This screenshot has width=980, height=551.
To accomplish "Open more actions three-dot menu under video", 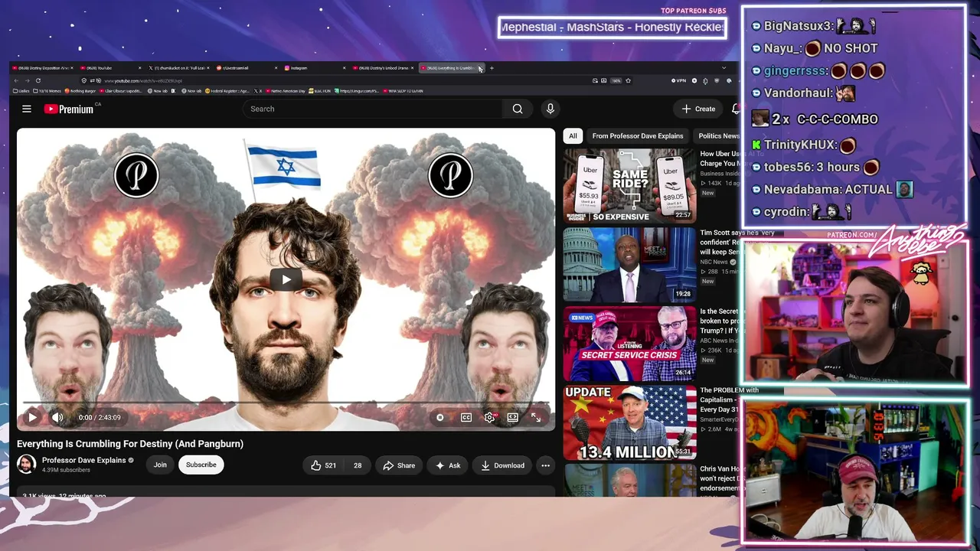I will pyautogui.click(x=545, y=465).
